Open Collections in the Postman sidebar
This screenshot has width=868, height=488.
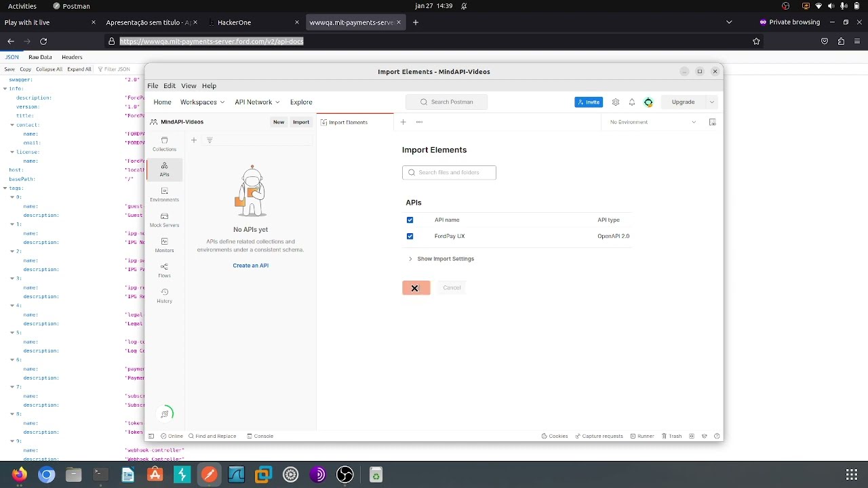pyautogui.click(x=164, y=144)
